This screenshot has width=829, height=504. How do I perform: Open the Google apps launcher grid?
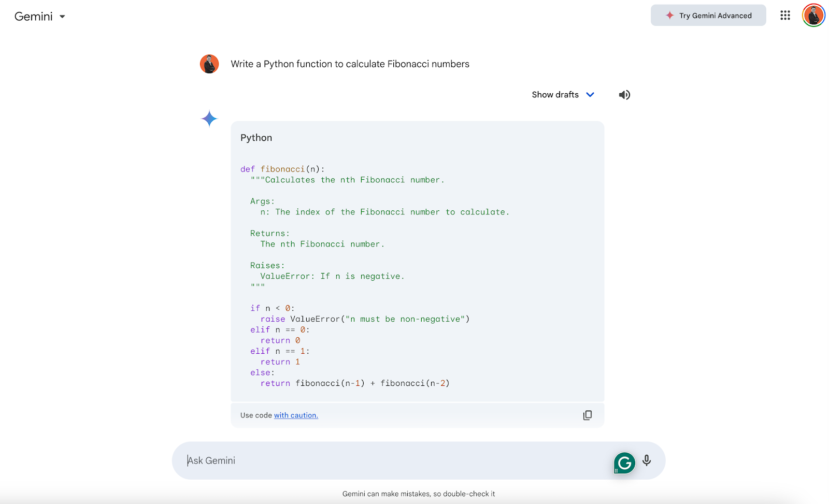(x=784, y=15)
